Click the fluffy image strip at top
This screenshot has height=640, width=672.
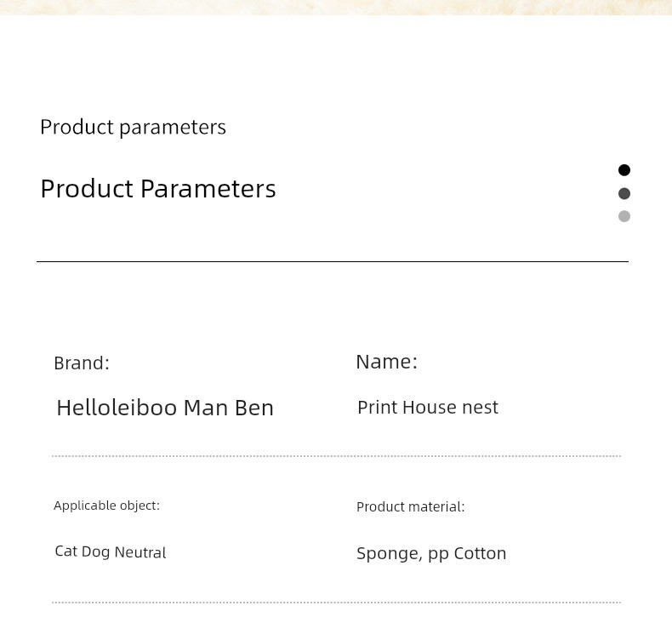tap(336, 8)
